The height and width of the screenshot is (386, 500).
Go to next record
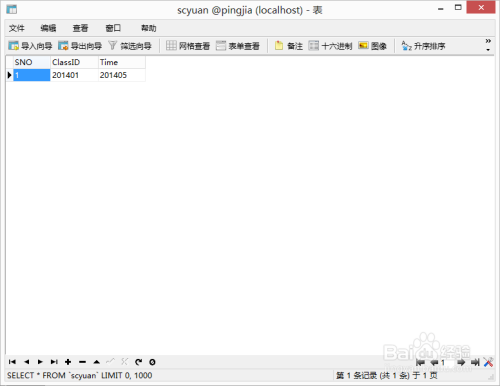pyautogui.click(x=40, y=362)
